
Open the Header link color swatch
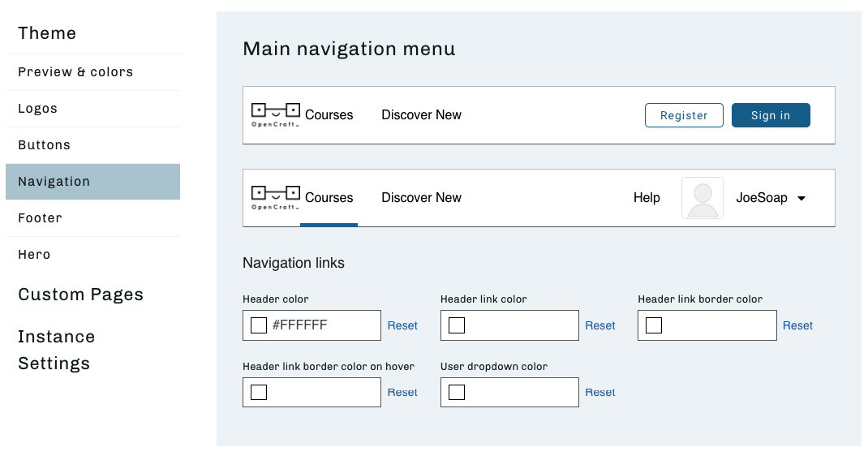tap(456, 325)
